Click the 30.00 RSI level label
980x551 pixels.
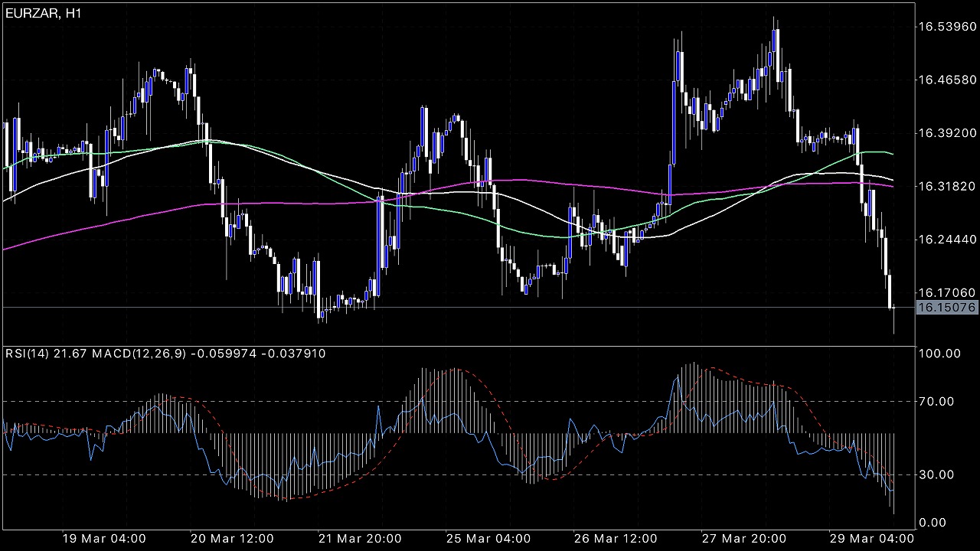936,474
